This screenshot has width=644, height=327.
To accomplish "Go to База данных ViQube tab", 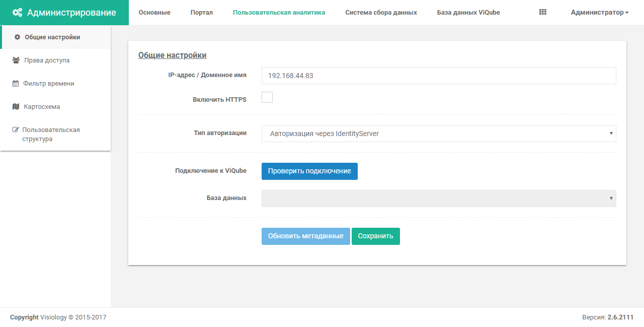I will point(468,13).
